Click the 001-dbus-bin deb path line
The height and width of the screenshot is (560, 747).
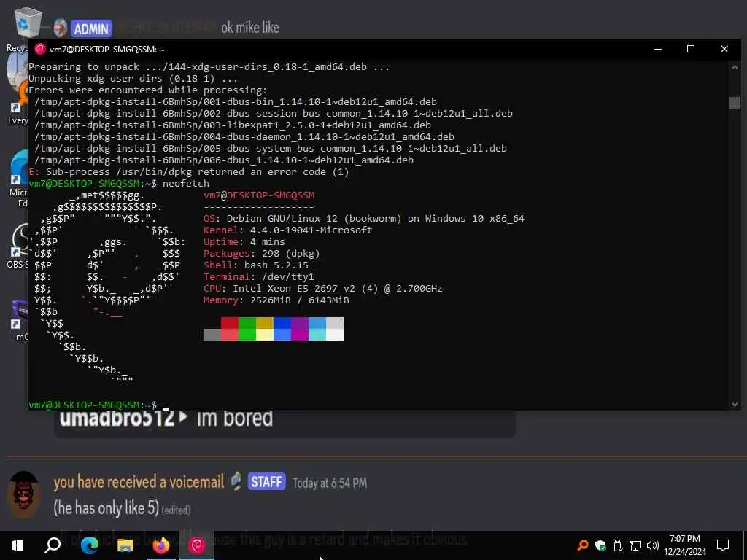click(236, 102)
